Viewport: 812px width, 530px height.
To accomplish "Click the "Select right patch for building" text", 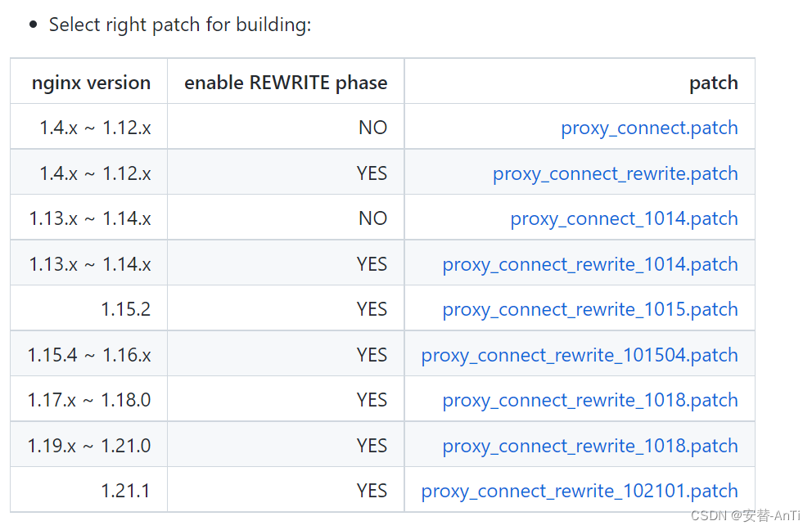I will (x=180, y=25).
